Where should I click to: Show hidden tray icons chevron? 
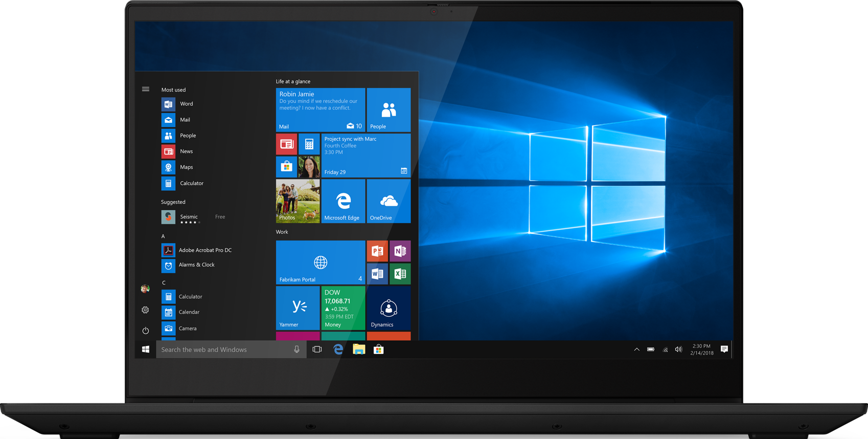[636, 349]
